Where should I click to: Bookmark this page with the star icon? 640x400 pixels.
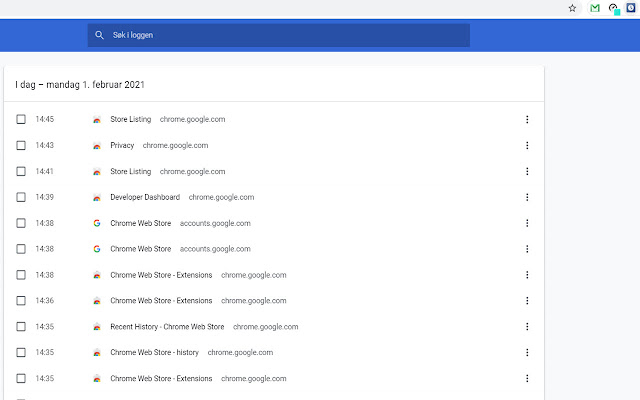pyautogui.click(x=572, y=8)
